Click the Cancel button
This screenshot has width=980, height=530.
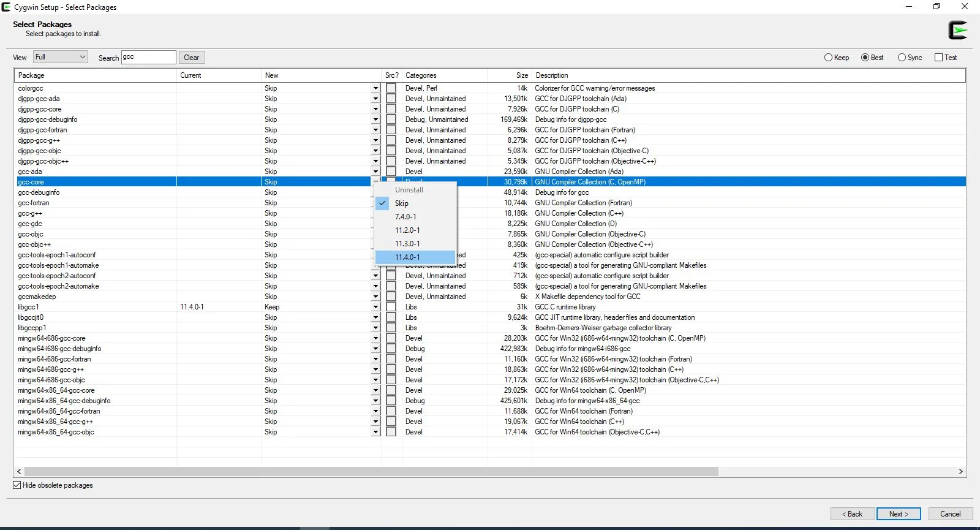pos(950,514)
